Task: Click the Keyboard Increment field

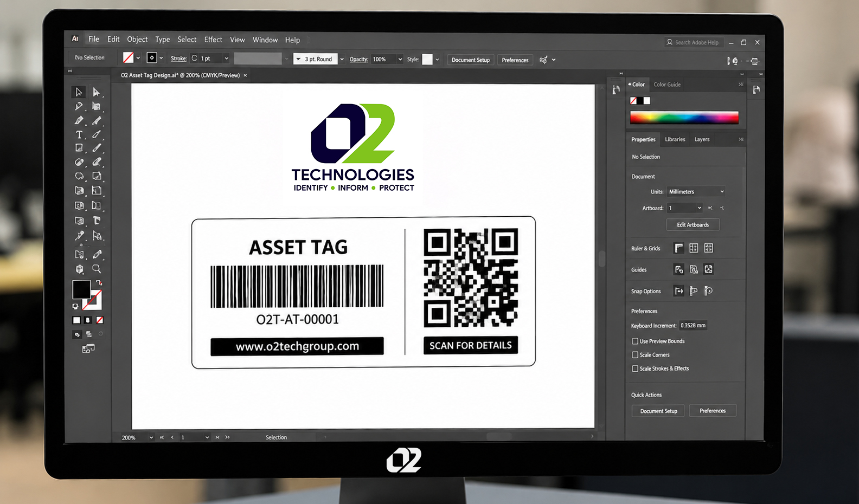Action: [693, 326]
